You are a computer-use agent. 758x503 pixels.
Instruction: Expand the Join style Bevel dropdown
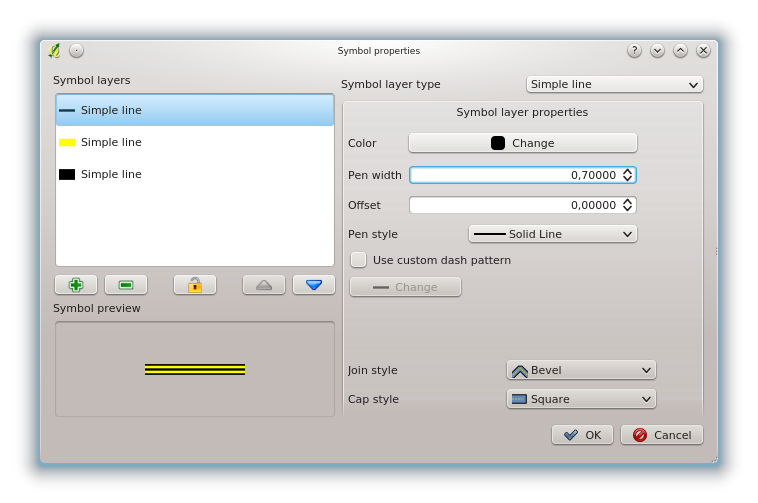581,370
